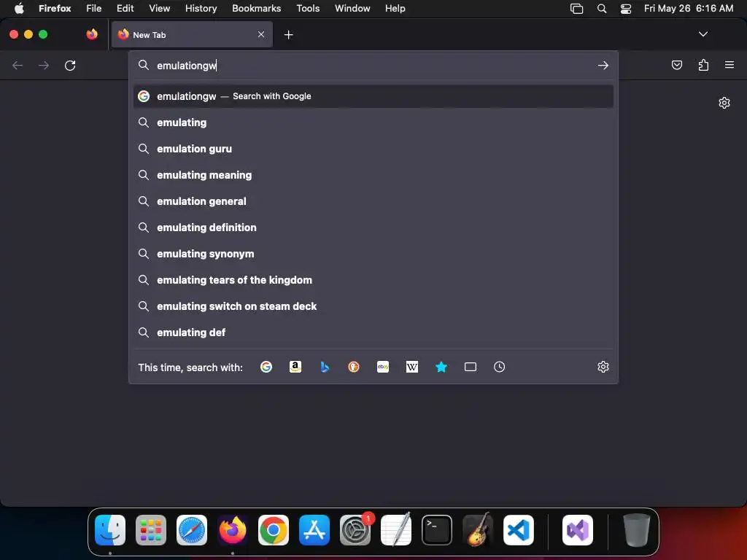
Task: Expand the list all tabs chevron
Action: pos(703,34)
